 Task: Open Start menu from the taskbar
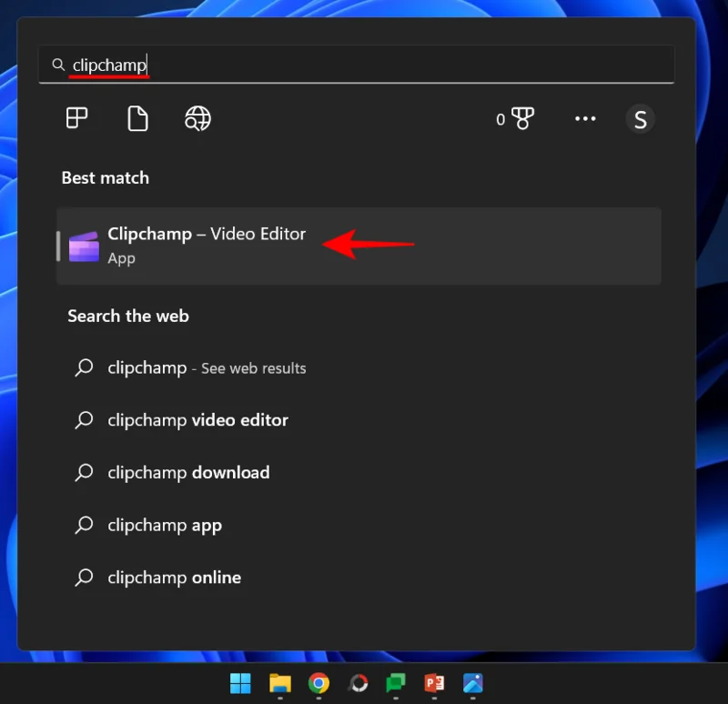coord(240,683)
